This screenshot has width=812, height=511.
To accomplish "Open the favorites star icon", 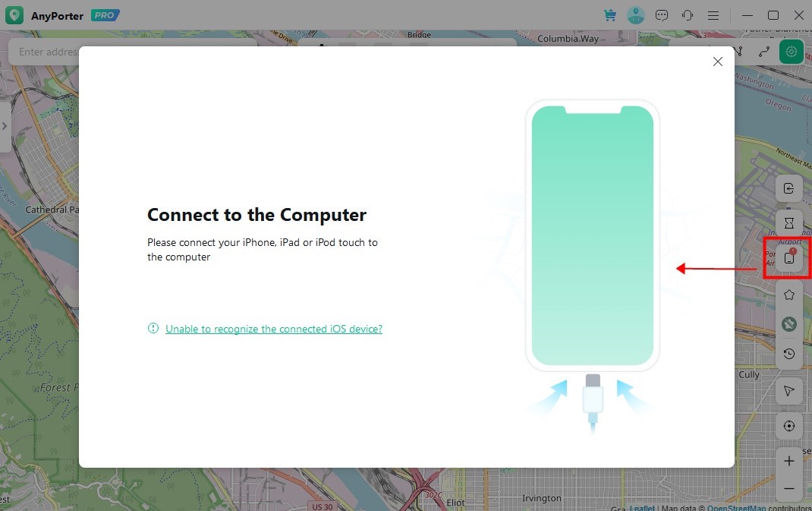I will tap(788, 295).
